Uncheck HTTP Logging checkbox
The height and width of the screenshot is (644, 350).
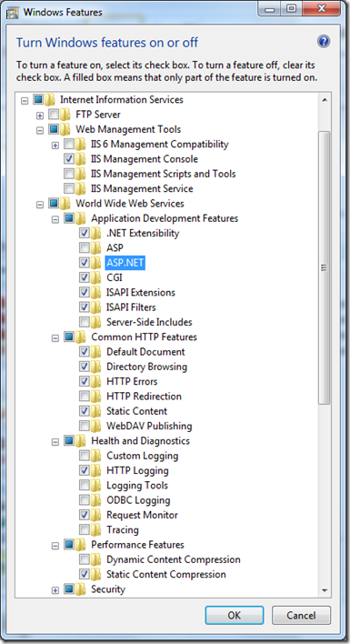(85, 470)
